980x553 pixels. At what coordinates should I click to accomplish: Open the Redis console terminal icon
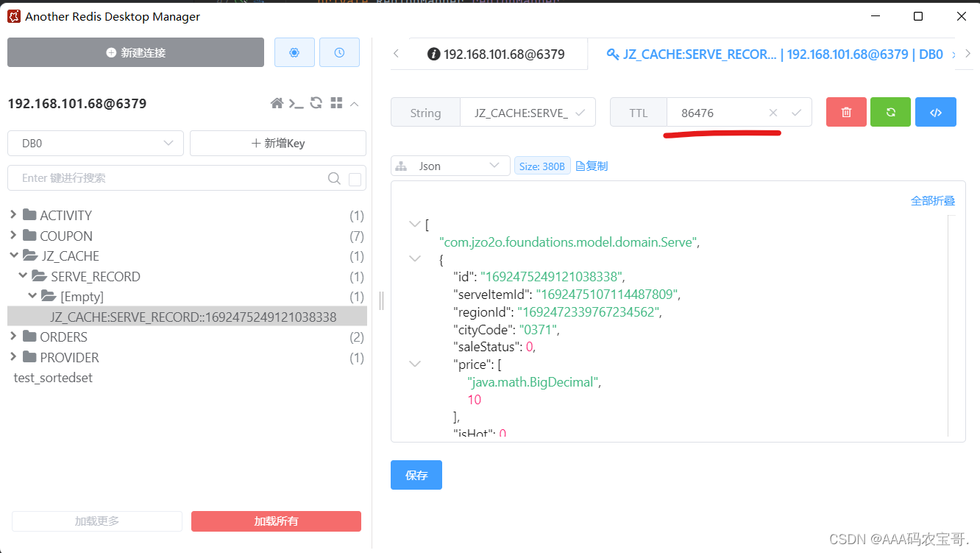[297, 103]
